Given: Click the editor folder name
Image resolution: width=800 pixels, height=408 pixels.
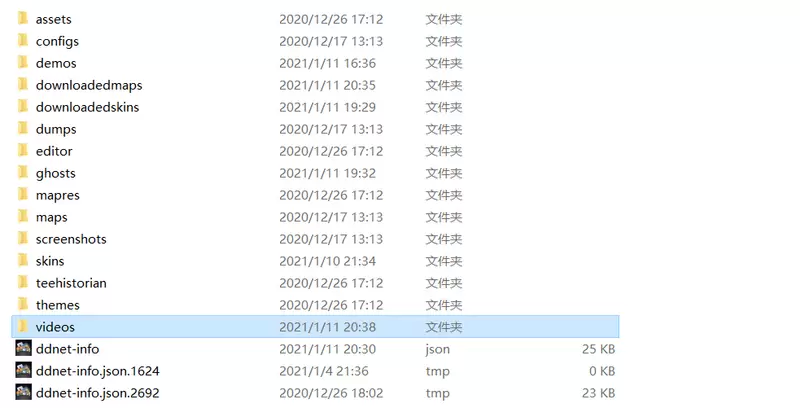Looking at the screenshot, I should (54, 151).
